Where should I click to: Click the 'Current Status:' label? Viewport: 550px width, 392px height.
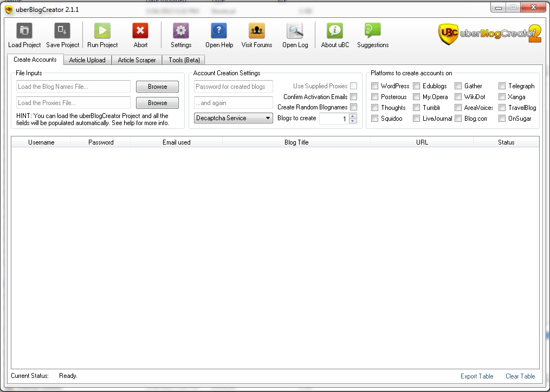pyautogui.click(x=30, y=376)
